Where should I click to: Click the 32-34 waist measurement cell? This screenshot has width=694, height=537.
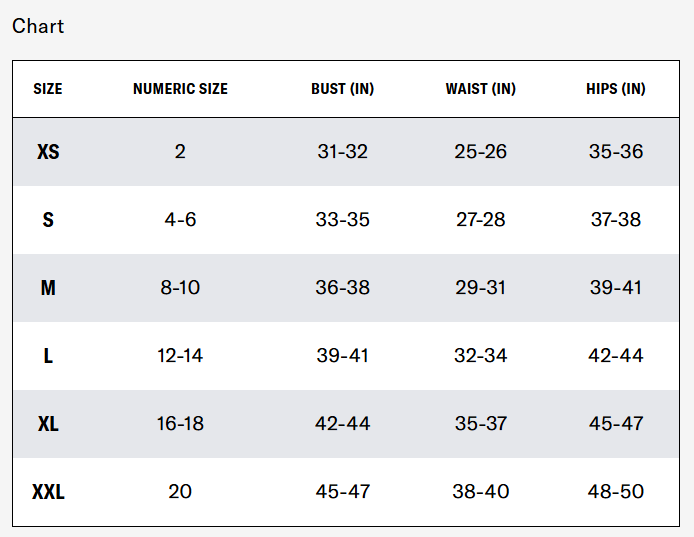[480, 356]
